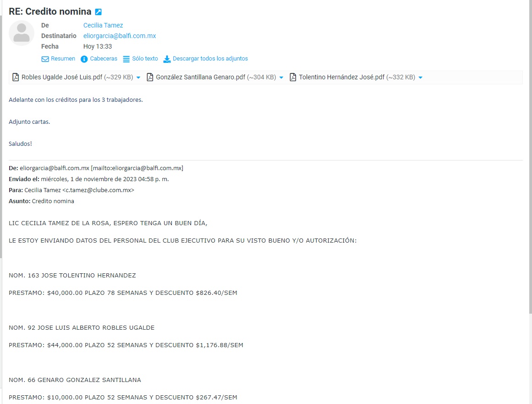Select Descargar todos los adjuntos
This screenshot has width=532, height=404.
coord(210,58)
